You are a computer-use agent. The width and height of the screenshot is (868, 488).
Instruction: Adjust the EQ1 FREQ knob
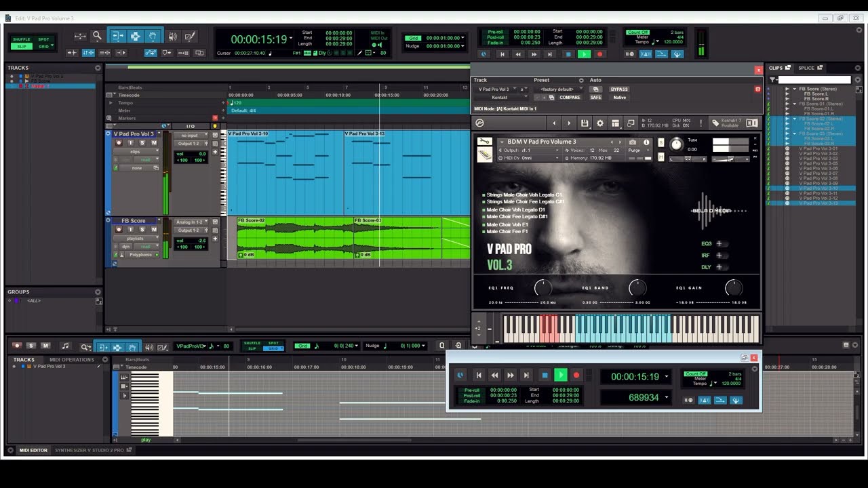[x=543, y=288]
